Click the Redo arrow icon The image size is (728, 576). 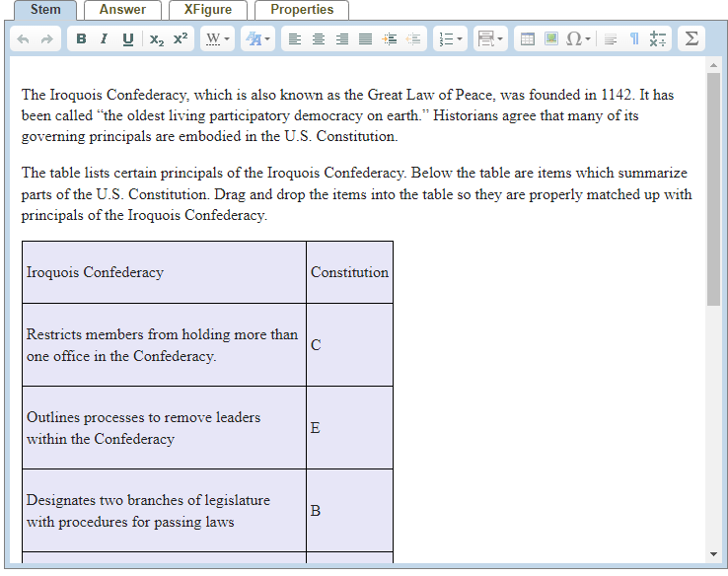[47, 39]
